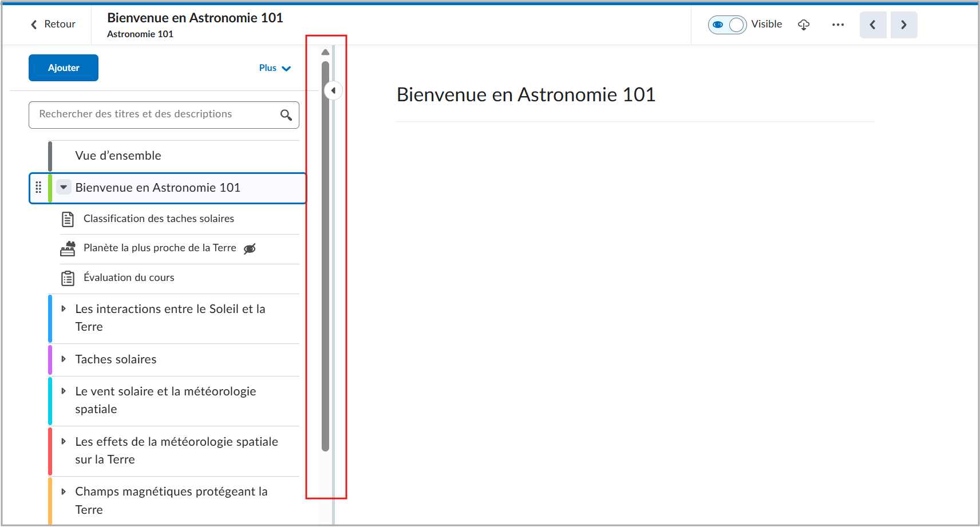Select Le vent solaire et la météorologie spatiale
This screenshot has width=980, height=527.
[x=166, y=401]
